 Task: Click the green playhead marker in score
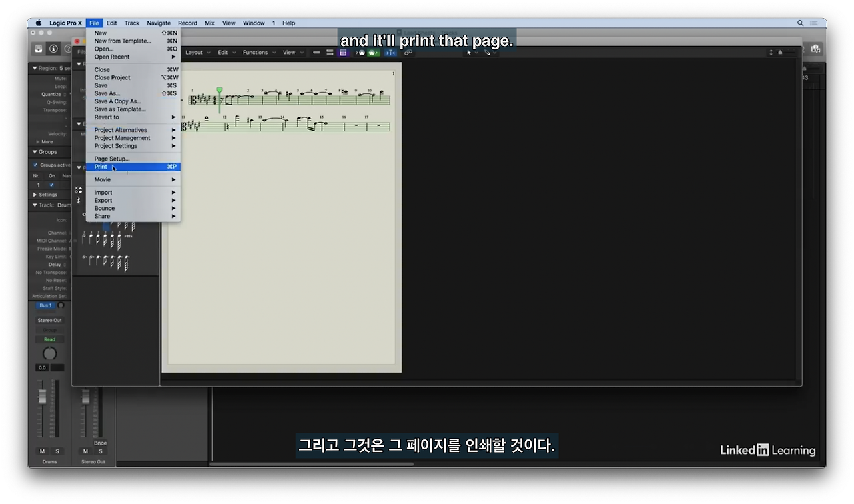tap(219, 91)
